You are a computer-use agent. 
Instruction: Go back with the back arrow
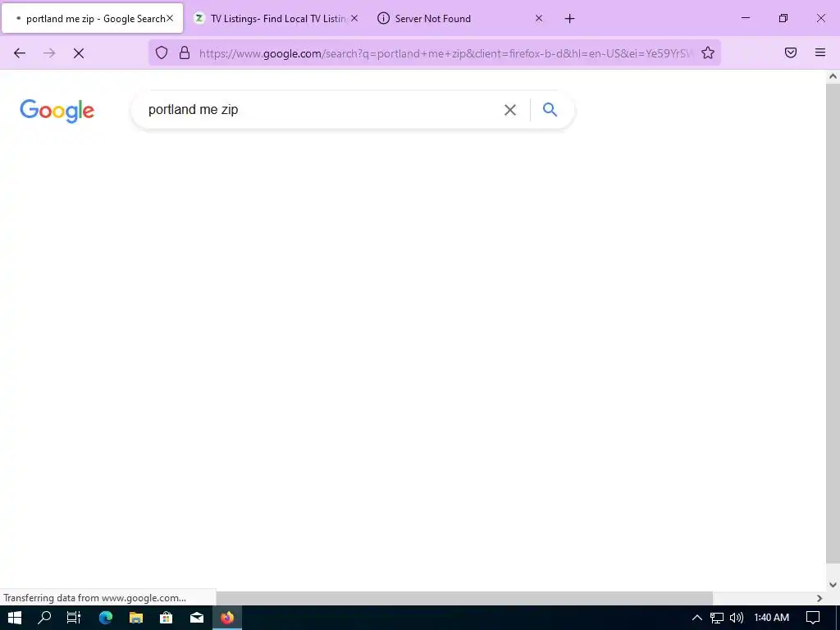[x=20, y=53]
